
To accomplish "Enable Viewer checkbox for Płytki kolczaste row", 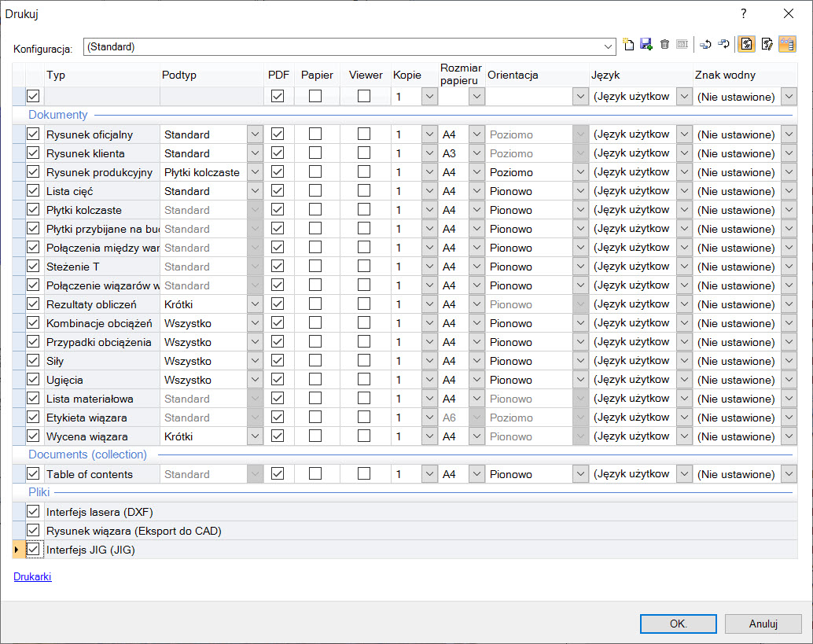I will tap(364, 209).
